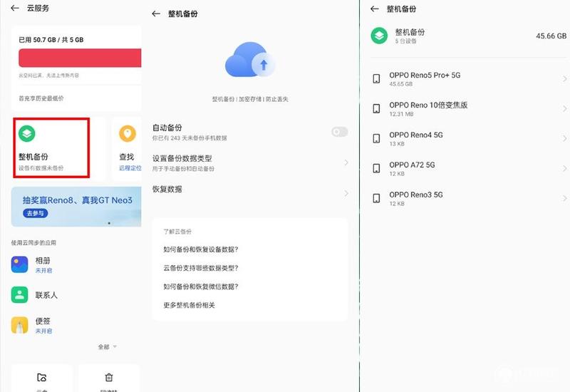Toggle the 自动备份 switch
The image size is (570, 392).
coord(340,132)
